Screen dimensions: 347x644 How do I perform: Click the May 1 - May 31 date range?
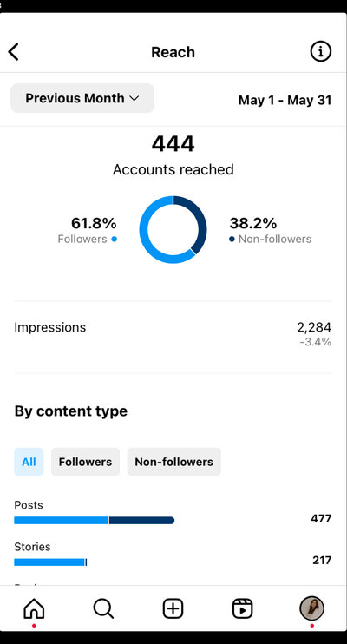pyautogui.click(x=285, y=100)
